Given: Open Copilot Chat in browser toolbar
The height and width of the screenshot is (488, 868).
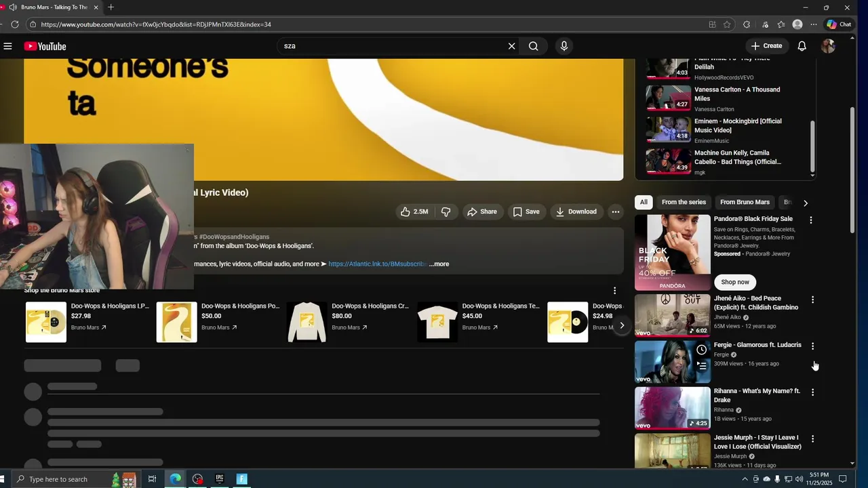Looking at the screenshot, I should coord(839,24).
